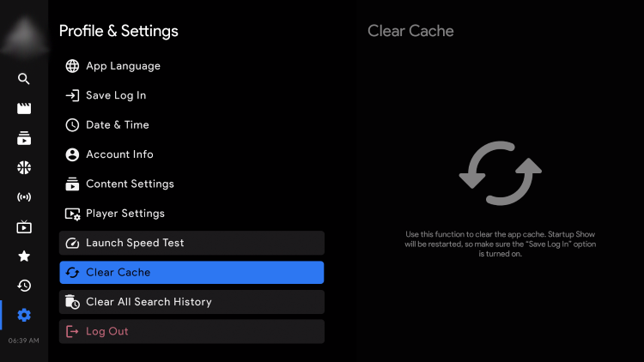Open TV shows library sidebar icon
The image size is (644, 362).
(24, 138)
